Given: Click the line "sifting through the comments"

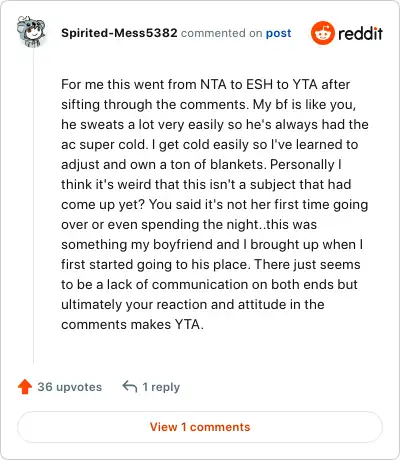Looking at the screenshot, I should (x=208, y=105).
